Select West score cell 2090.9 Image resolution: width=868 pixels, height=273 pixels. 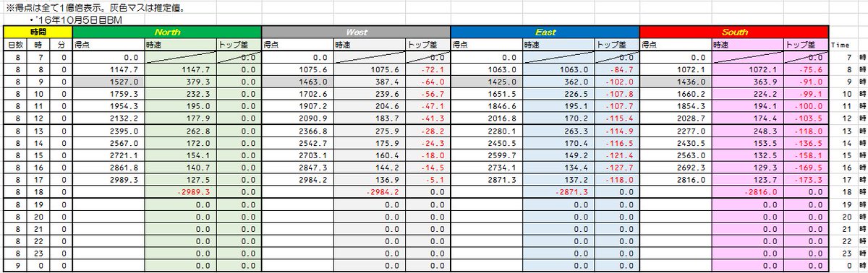pyautogui.click(x=297, y=118)
